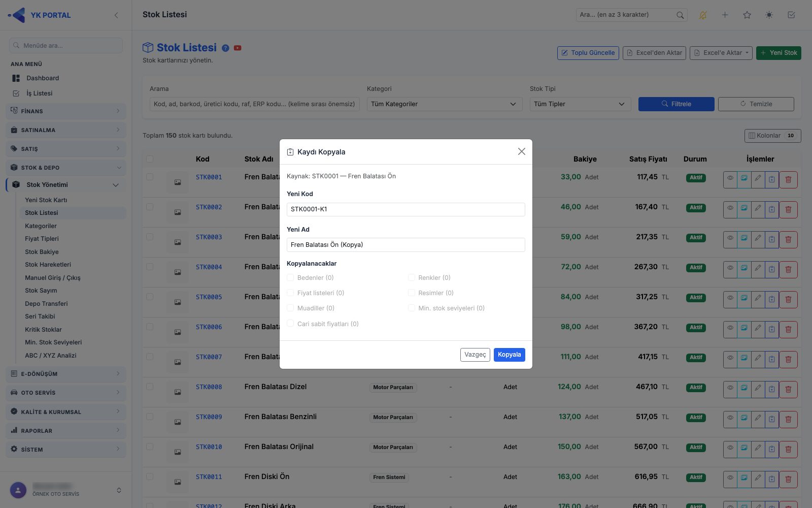Delete STK0010 with the trash icon
Viewport: 812px width, 508px height.
click(x=788, y=449)
